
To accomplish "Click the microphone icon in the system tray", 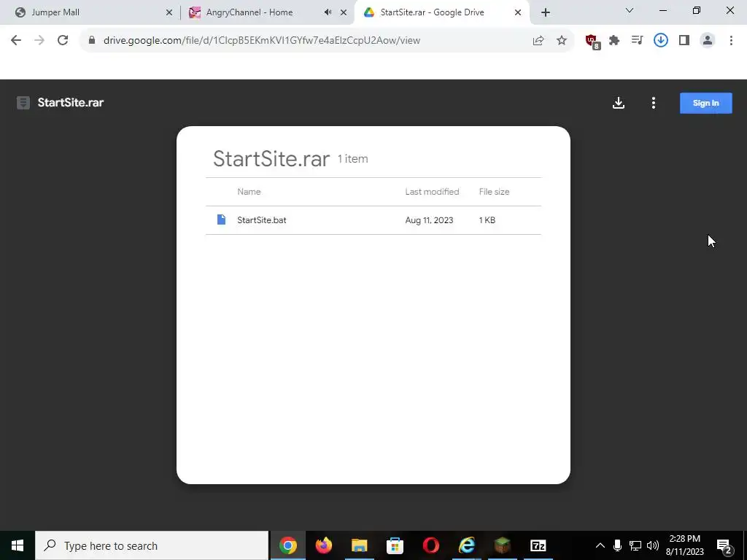I will (x=617, y=545).
